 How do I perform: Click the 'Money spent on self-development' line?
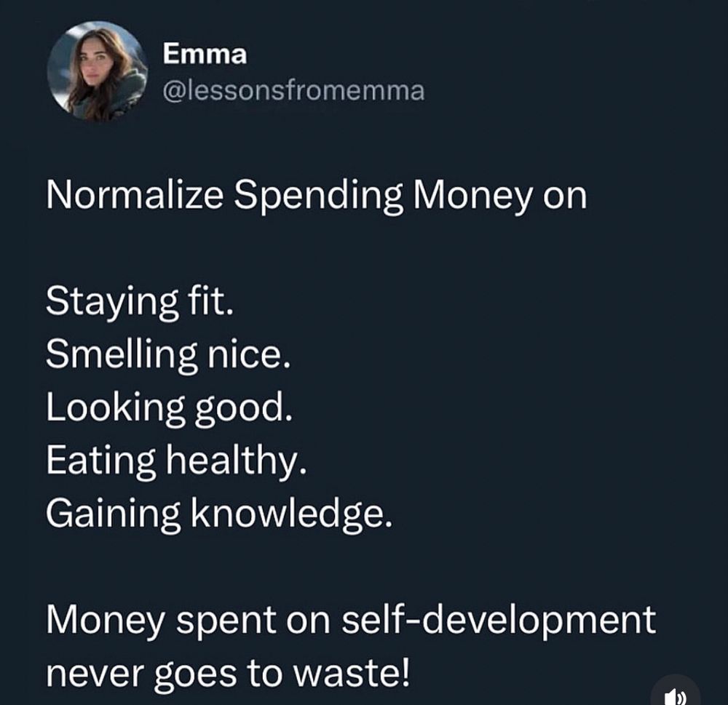click(x=351, y=621)
